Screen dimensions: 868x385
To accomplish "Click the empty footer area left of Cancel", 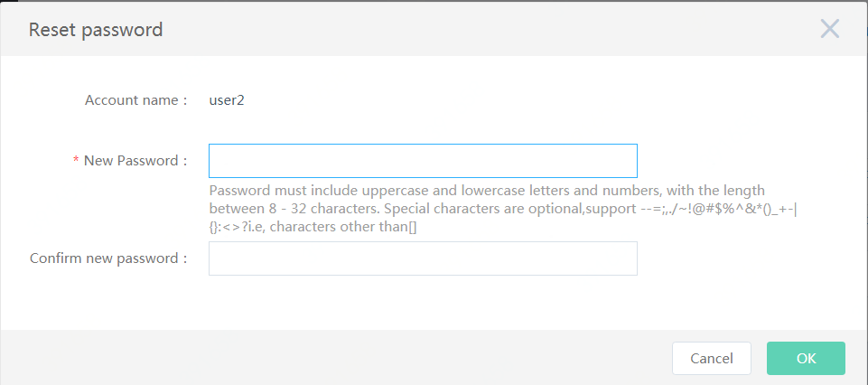I will pyautogui.click(x=332, y=359).
